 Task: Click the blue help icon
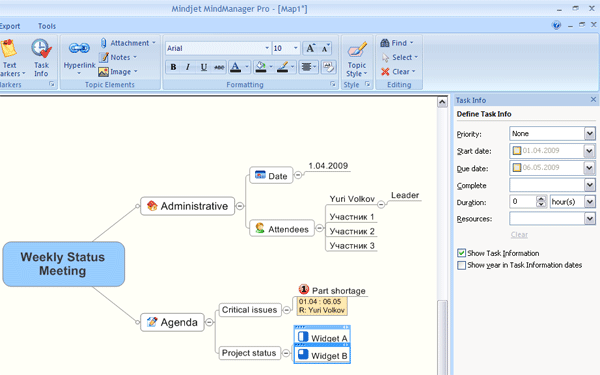point(556,25)
